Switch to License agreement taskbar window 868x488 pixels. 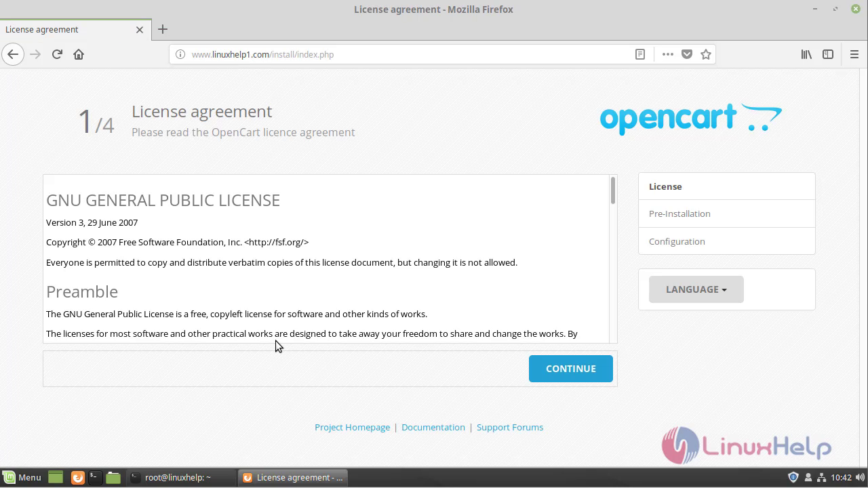(x=293, y=477)
